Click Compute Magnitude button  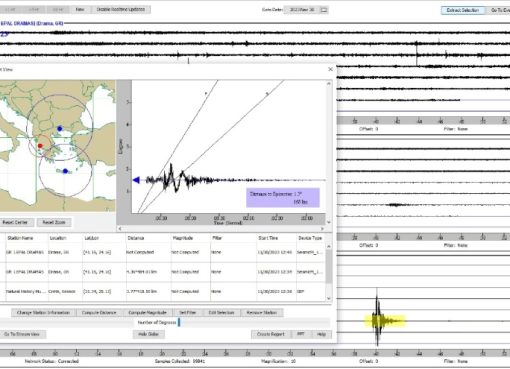click(147, 313)
